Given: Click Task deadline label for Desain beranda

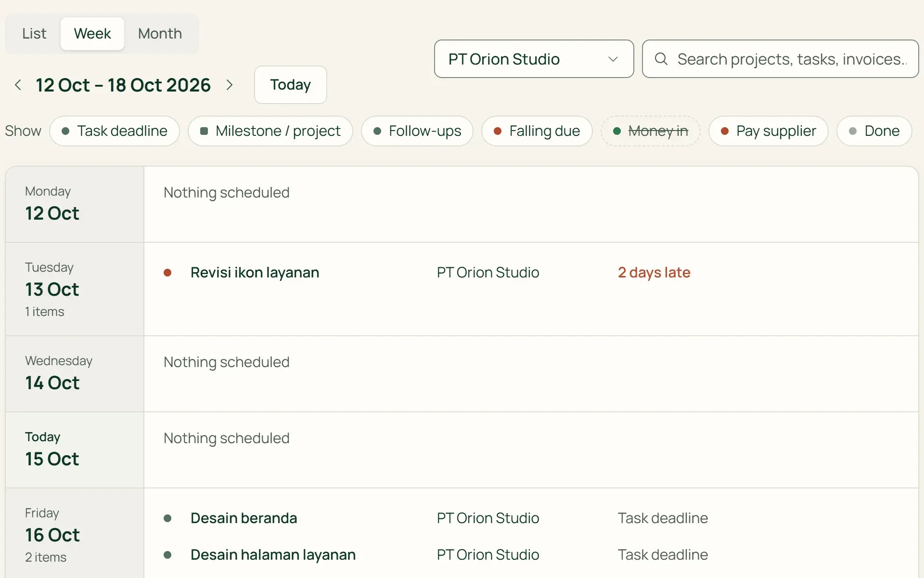Looking at the screenshot, I should point(663,518).
